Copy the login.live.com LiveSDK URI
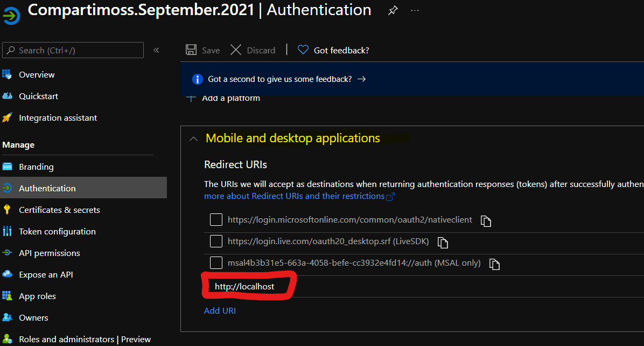This screenshot has width=644, height=346. pos(443,243)
